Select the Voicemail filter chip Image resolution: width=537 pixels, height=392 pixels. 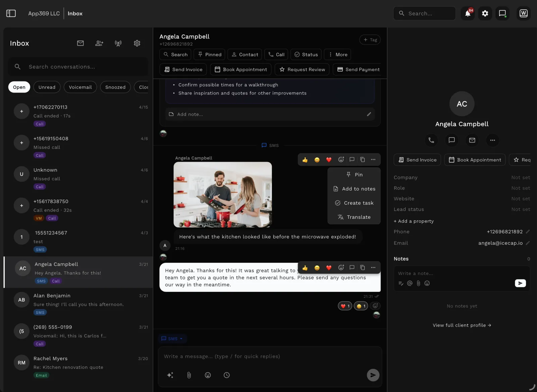pyautogui.click(x=80, y=87)
